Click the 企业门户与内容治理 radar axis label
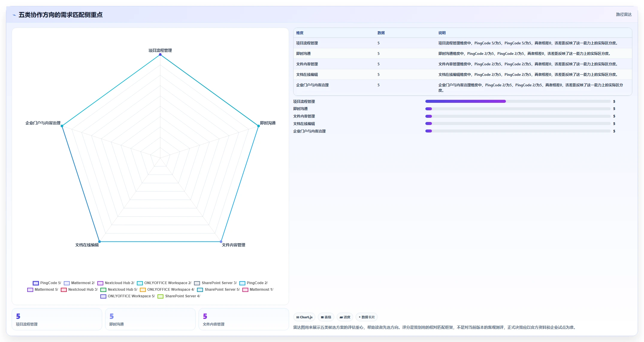Viewport: 644px width, 342px height. (x=43, y=123)
